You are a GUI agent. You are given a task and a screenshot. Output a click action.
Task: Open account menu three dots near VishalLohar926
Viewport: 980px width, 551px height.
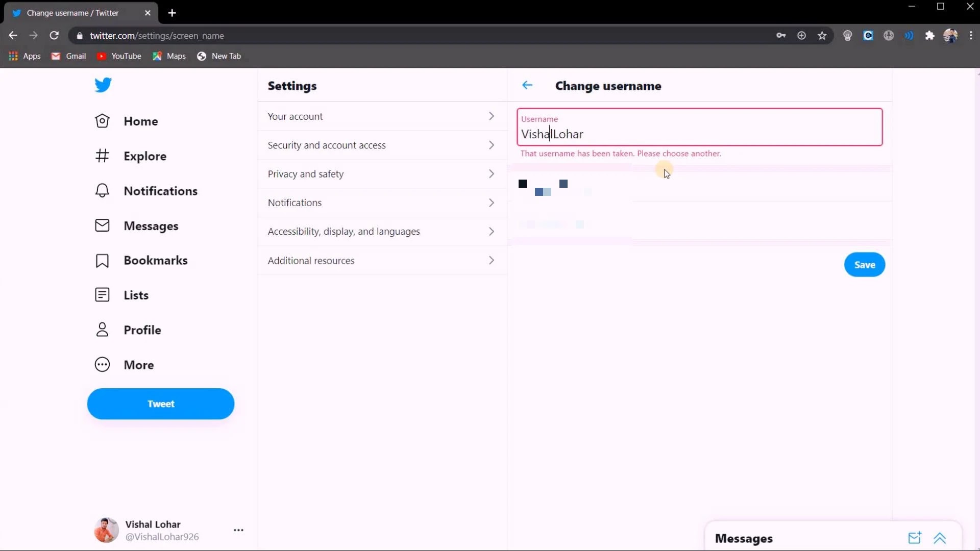tap(238, 530)
